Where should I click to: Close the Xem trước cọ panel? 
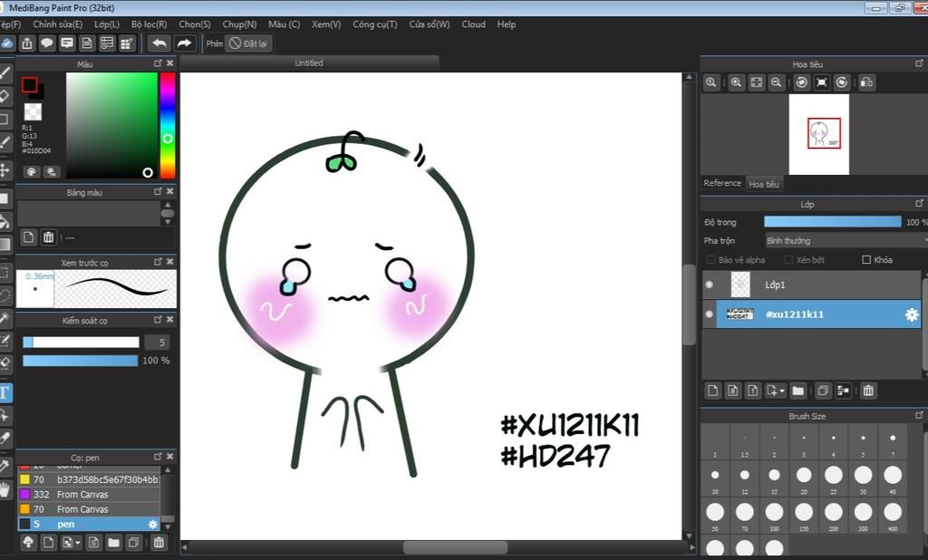(169, 261)
